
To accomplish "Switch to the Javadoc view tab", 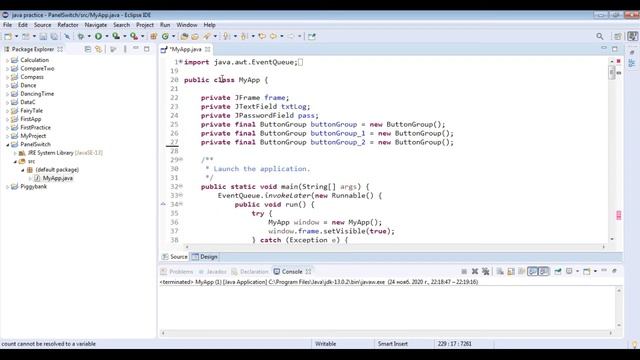I will [212, 271].
